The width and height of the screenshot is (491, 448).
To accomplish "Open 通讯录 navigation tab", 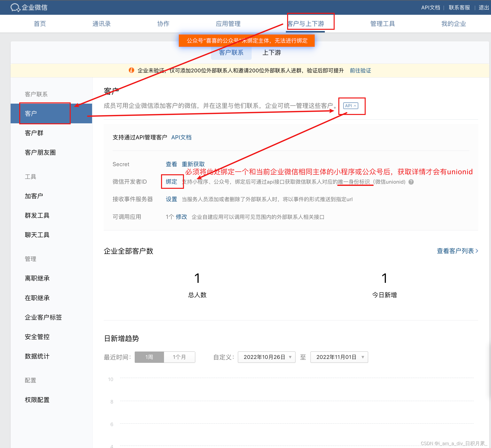I will coord(101,24).
